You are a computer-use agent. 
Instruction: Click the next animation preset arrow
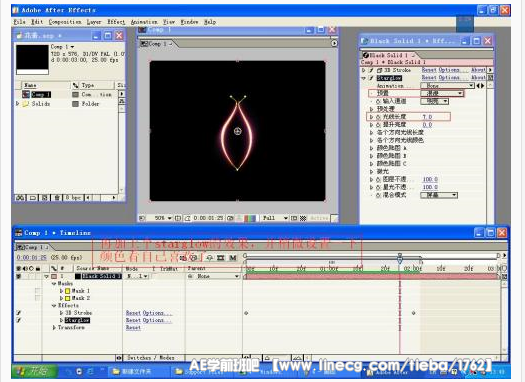tap(483, 86)
